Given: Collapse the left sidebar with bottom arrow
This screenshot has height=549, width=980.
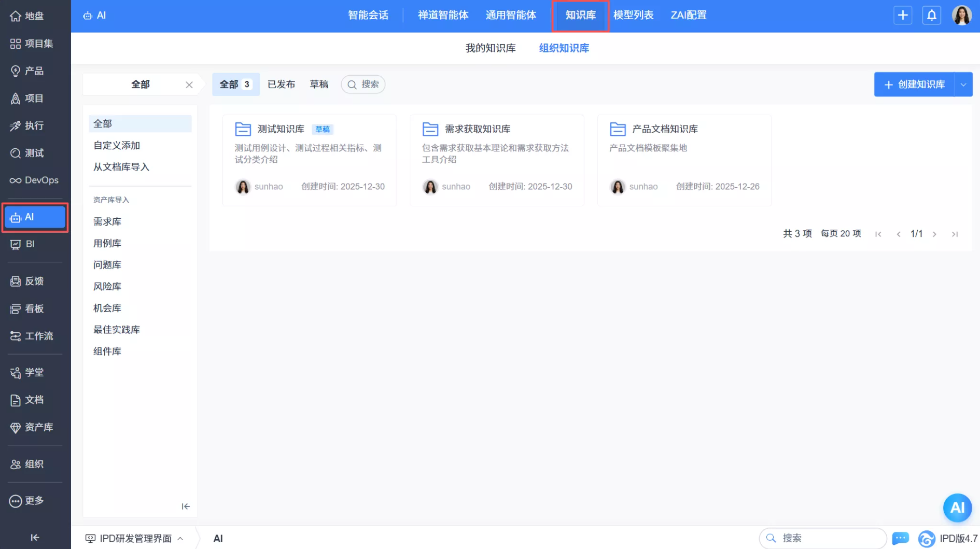Looking at the screenshot, I should pos(34,538).
